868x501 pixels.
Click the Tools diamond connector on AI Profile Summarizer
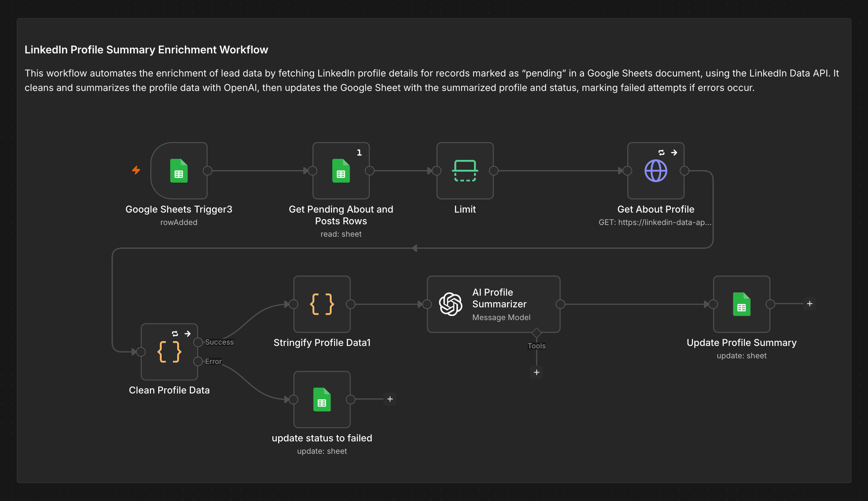(537, 333)
